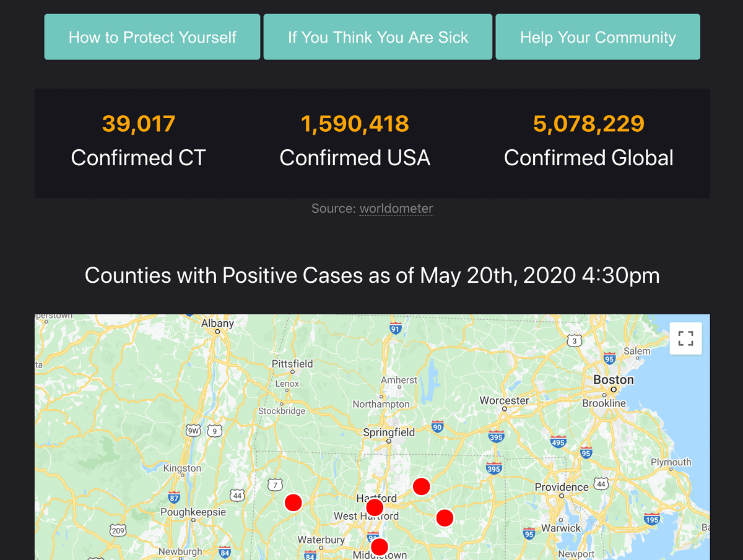
Task: Click the red marker near Hartford
Action: pyautogui.click(x=375, y=508)
